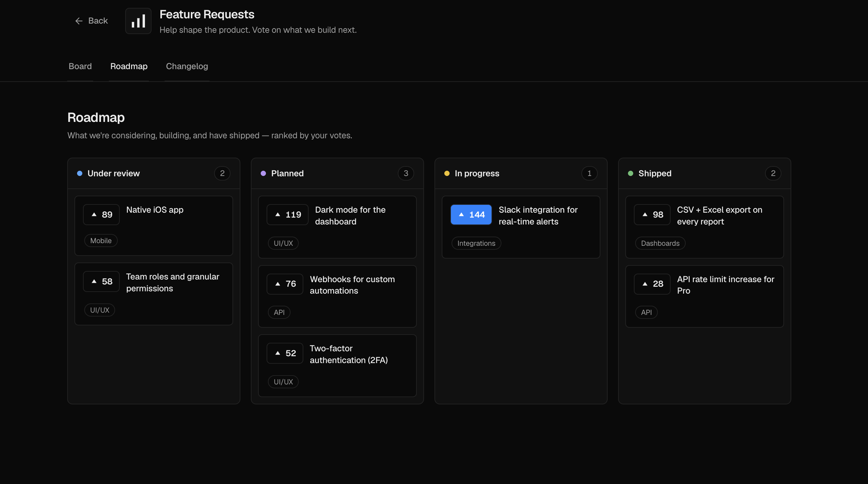The height and width of the screenshot is (484, 868).
Task: Remove vote from Slack integration request
Action: (x=471, y=215)
